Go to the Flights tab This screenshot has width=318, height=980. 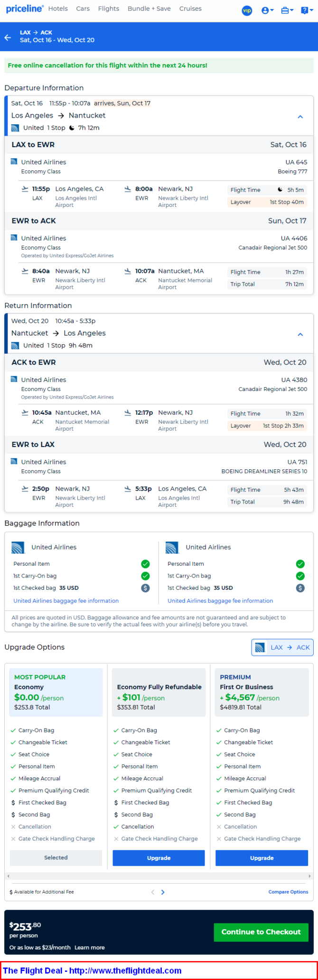coord(109,9)
